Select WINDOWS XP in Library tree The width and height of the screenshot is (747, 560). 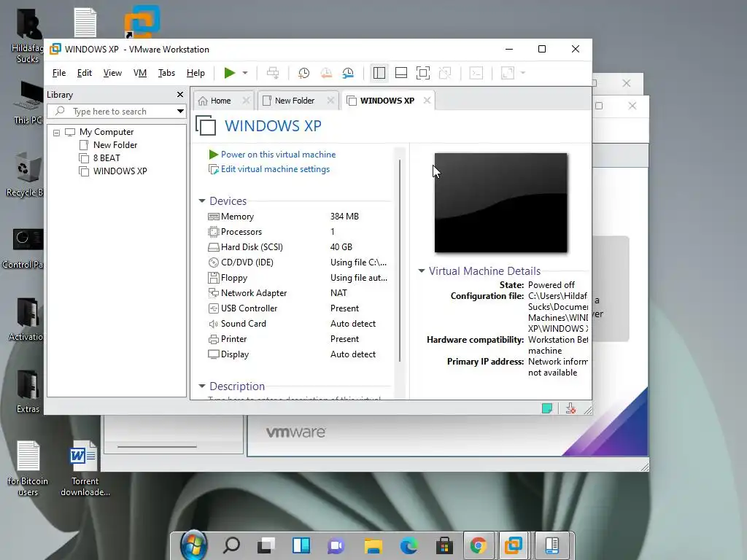120,171
